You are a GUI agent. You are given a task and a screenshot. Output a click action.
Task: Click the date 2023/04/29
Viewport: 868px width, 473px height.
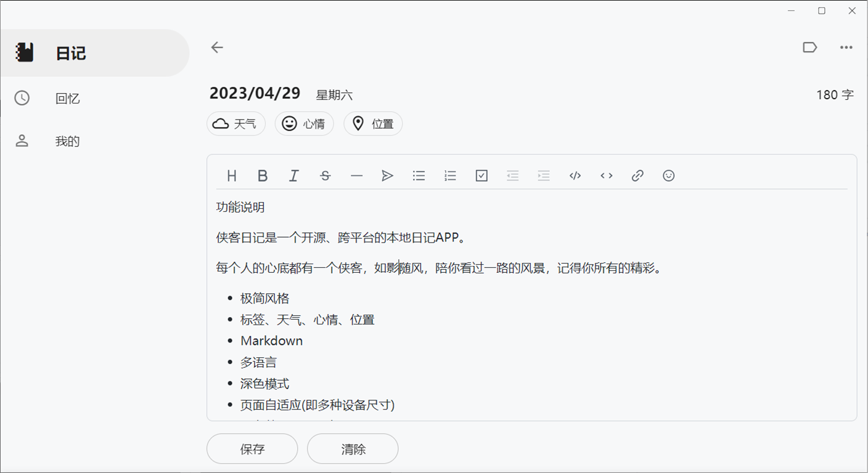tap(255, 94)
